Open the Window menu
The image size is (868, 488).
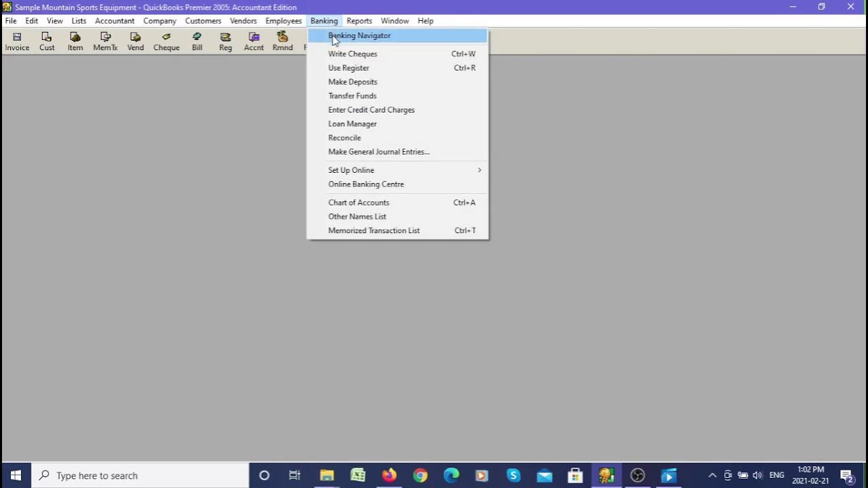[395, 21]
